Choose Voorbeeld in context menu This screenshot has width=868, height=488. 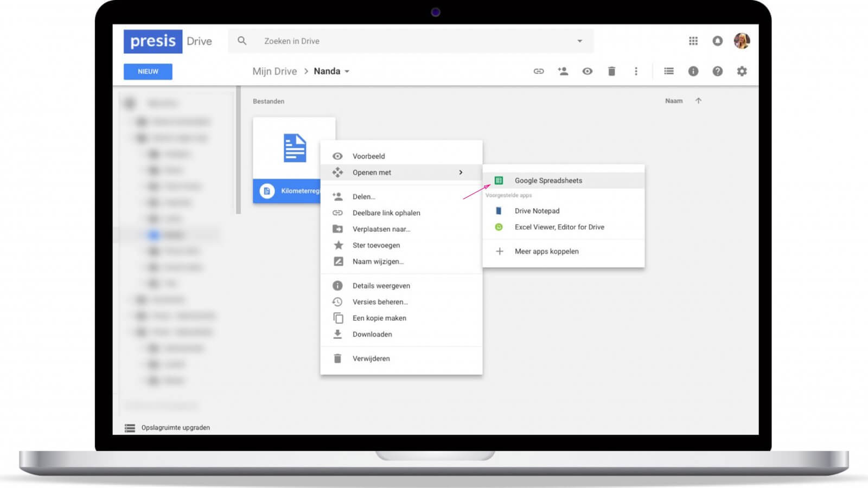401,156
